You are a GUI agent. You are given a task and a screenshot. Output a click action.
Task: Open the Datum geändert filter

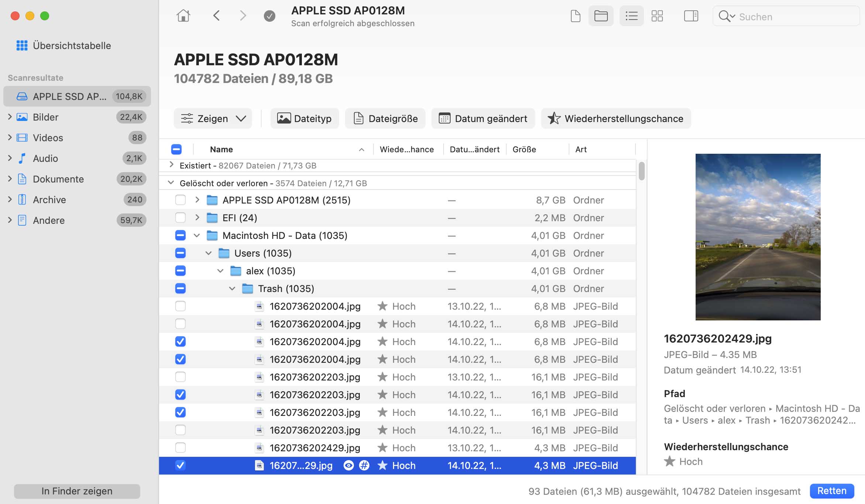(x=483, y=118)
